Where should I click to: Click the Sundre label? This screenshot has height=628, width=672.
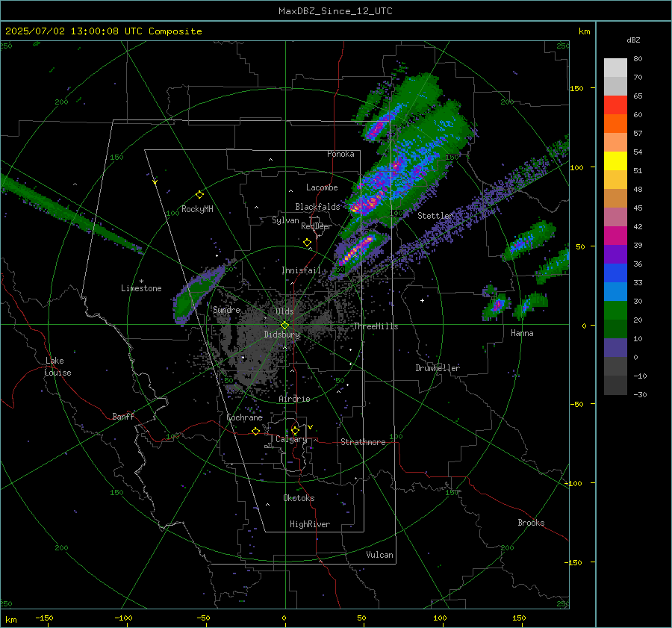tap(227, 309)
